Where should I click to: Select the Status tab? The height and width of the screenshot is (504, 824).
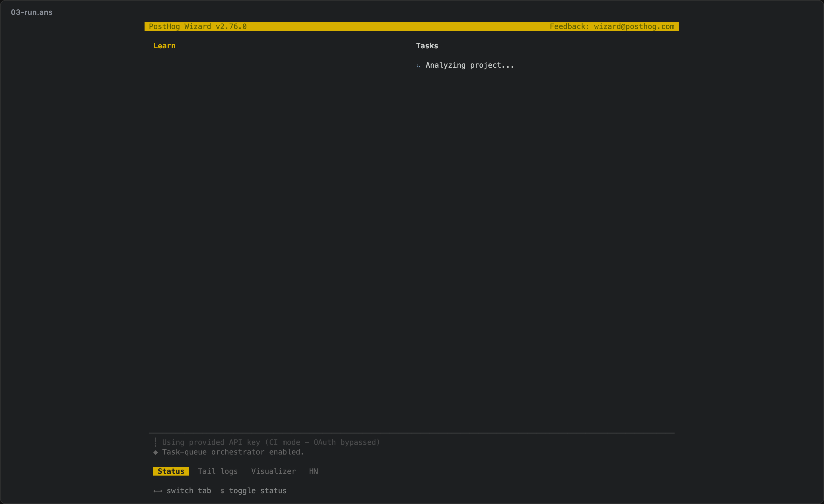[x=171, y=471]
